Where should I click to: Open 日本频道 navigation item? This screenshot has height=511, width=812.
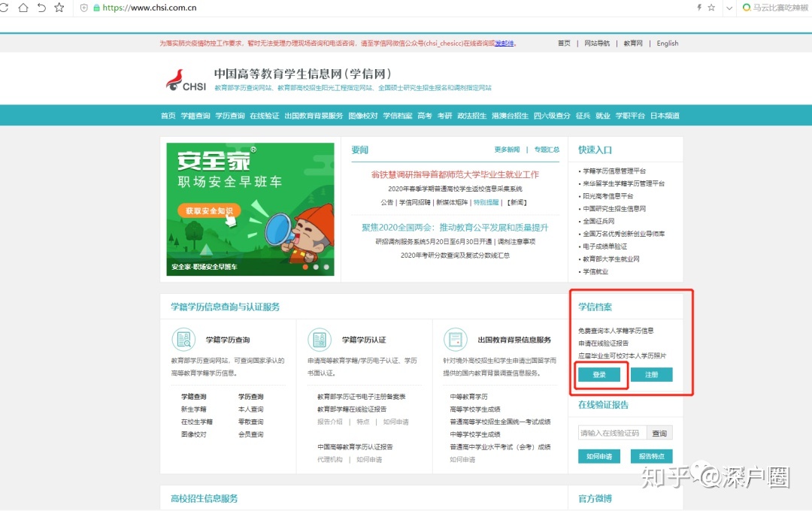coord(665,116)
